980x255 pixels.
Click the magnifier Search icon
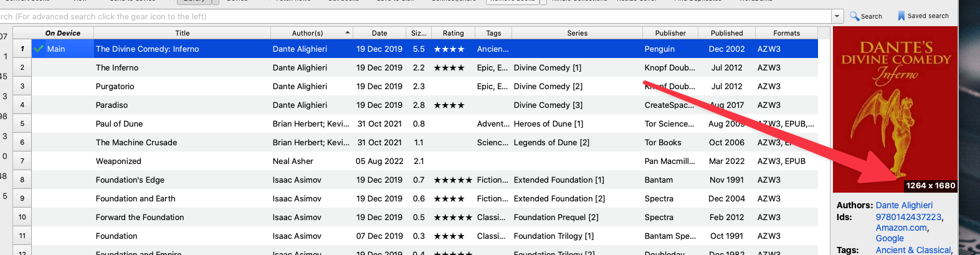point(854,16)
